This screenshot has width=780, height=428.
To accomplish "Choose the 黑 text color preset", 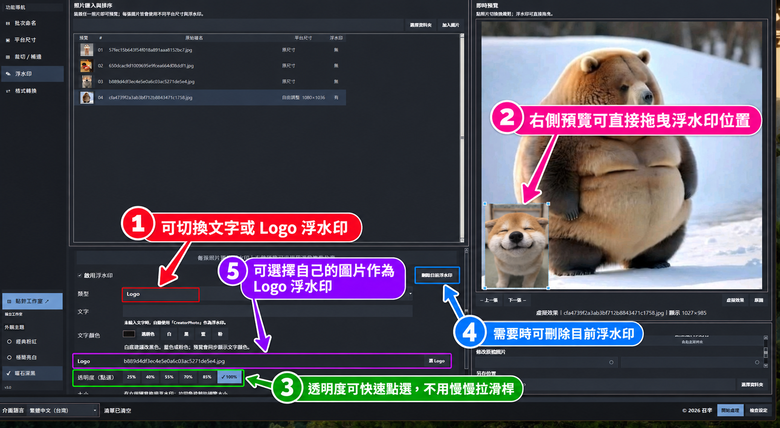I will (x=186, y=334).
